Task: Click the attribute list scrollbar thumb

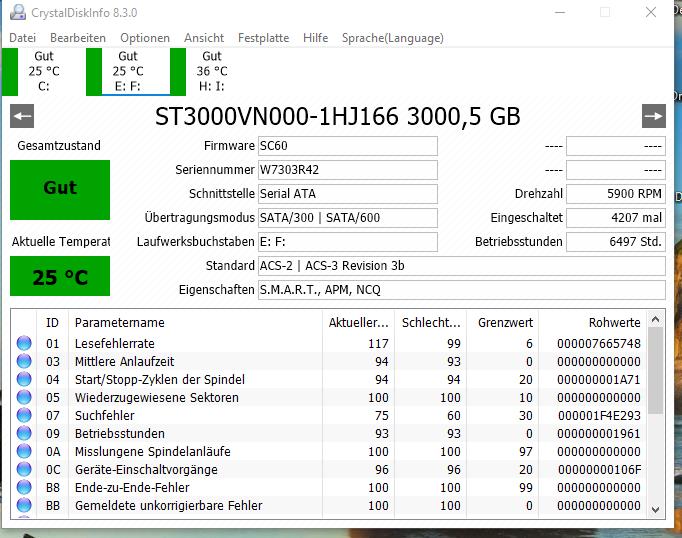Action: click(x=655, y=371)
